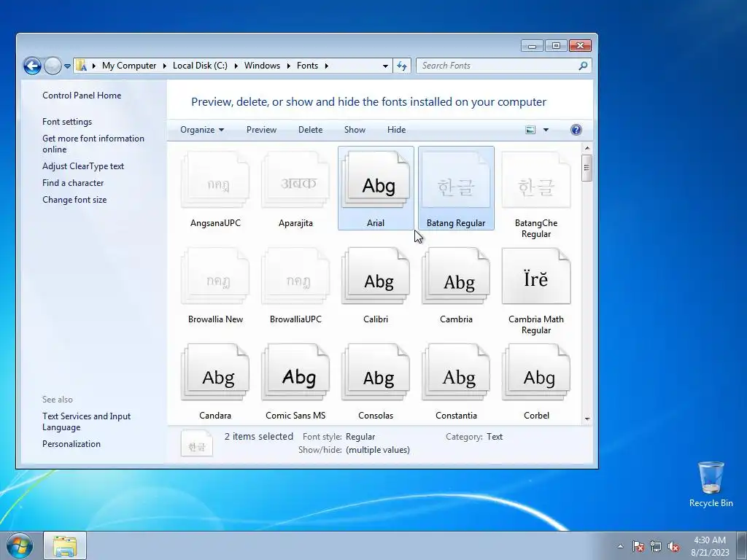Open Find a character link
The width and height of the screenshot is (747, 560).
point(73,183)
